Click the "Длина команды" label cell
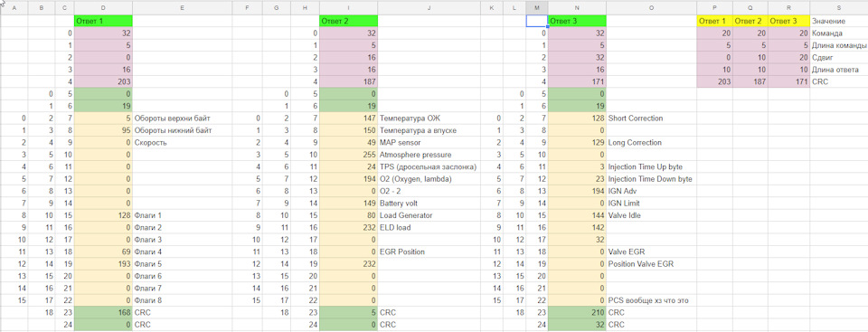Viewport: 868px width, 332px height. click(x=838, y=45)
